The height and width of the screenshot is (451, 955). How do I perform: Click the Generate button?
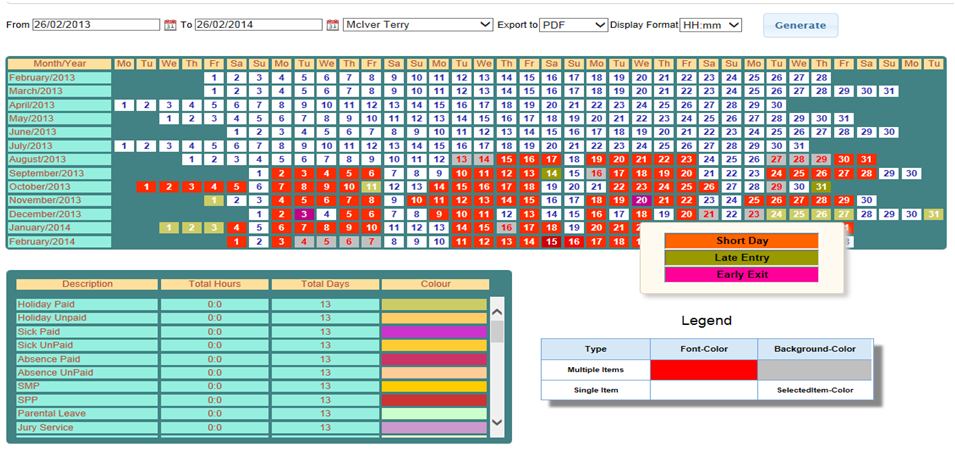tap(800, 25)
